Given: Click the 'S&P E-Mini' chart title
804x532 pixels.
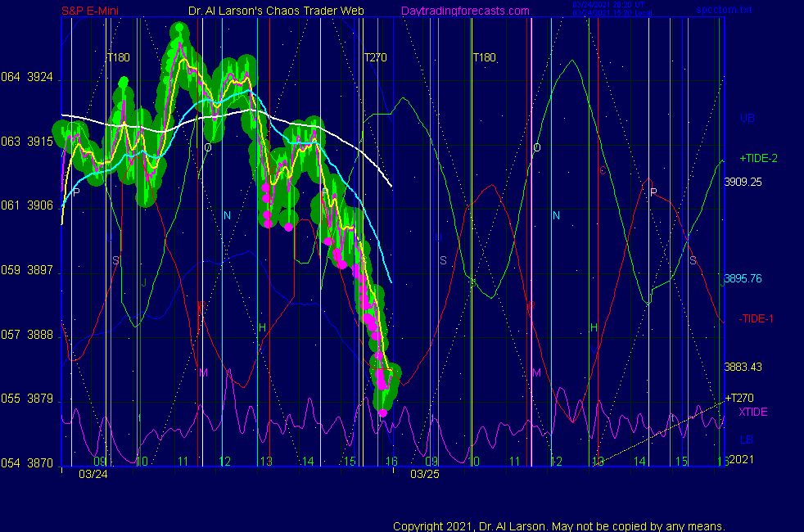Looking at the screenshot, I should tap(90, 11).
